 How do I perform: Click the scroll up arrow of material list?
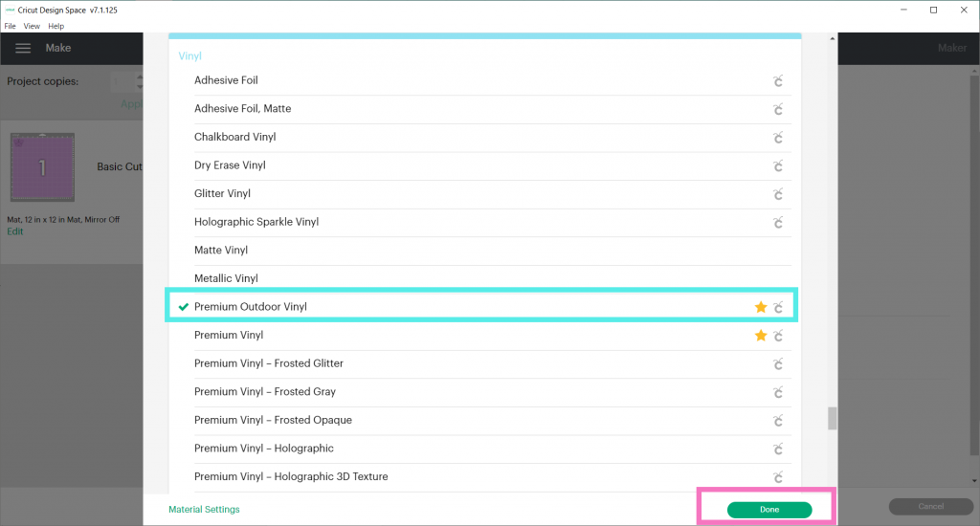coord(832,38)
